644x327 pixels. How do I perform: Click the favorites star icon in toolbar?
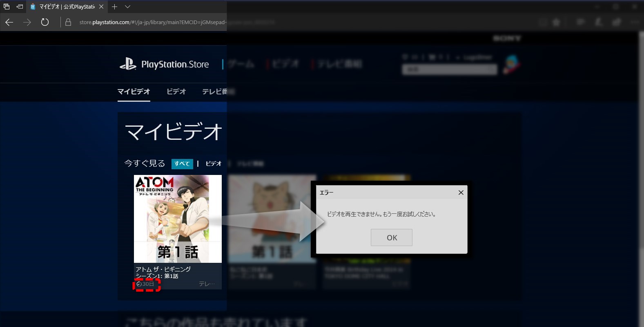pos(556,22)
